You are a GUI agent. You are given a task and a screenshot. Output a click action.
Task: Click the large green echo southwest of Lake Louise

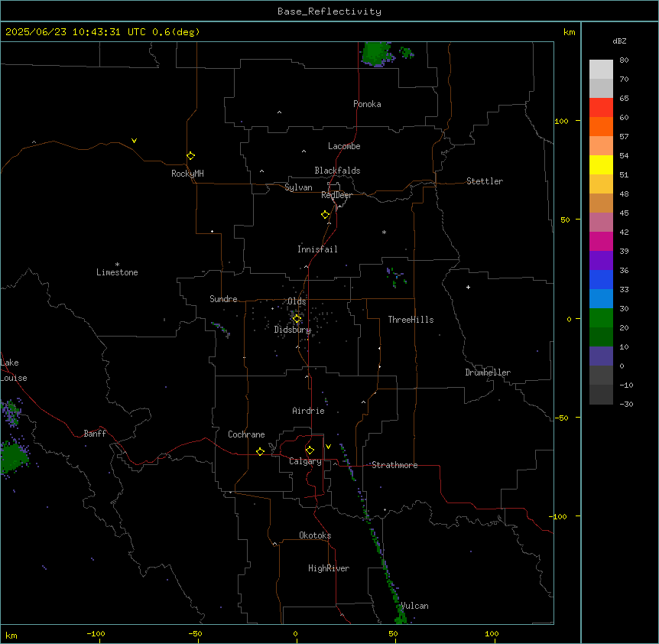click(x=14, y=457)
